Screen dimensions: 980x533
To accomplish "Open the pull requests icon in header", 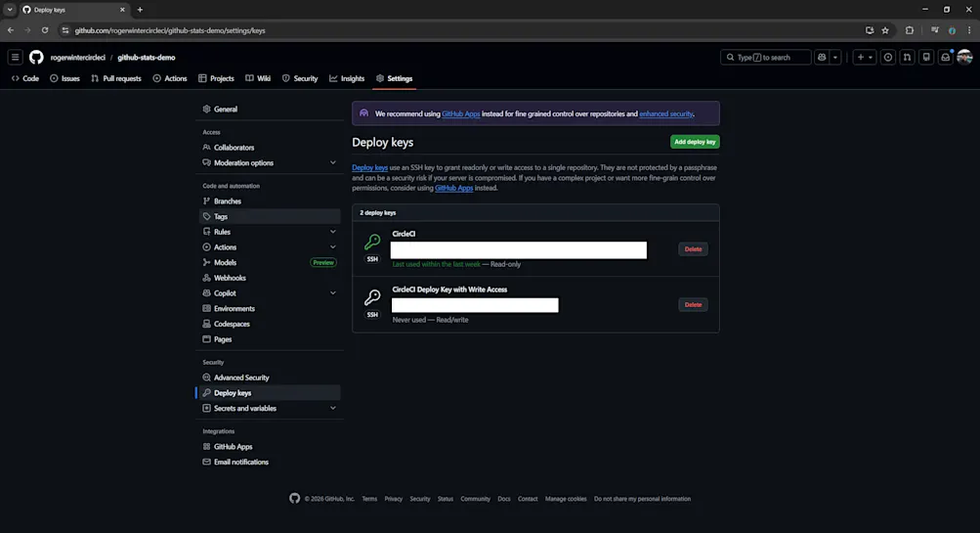I will click(x=907, y=57).
